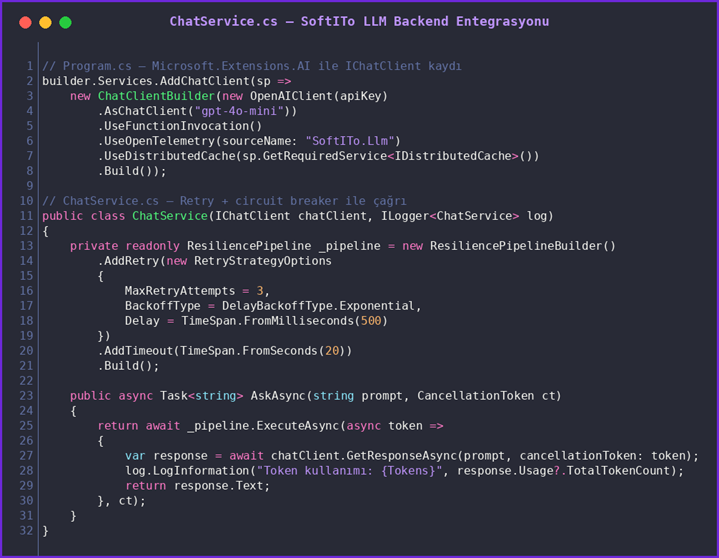Image resolution: width=719 pixels, height=558 pixels.
Task: Click 'var response' on line 27
Action: click(166, 456)
